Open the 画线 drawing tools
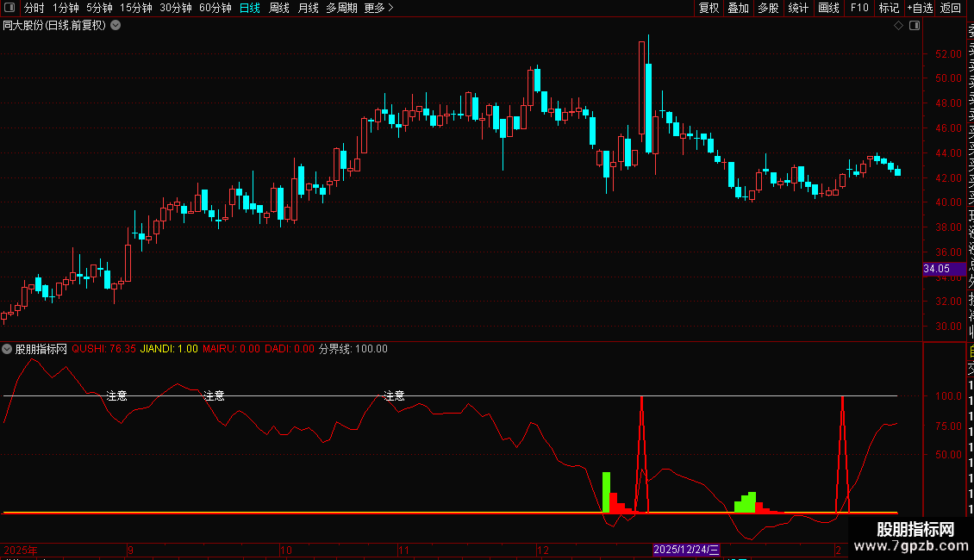 [828, 8]
